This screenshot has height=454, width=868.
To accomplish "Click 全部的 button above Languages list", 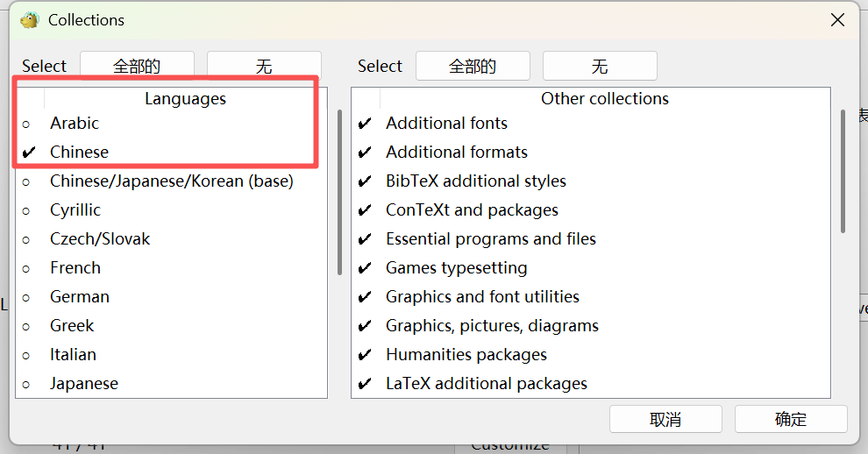I will pyautogui.click(x=137, y=66).
